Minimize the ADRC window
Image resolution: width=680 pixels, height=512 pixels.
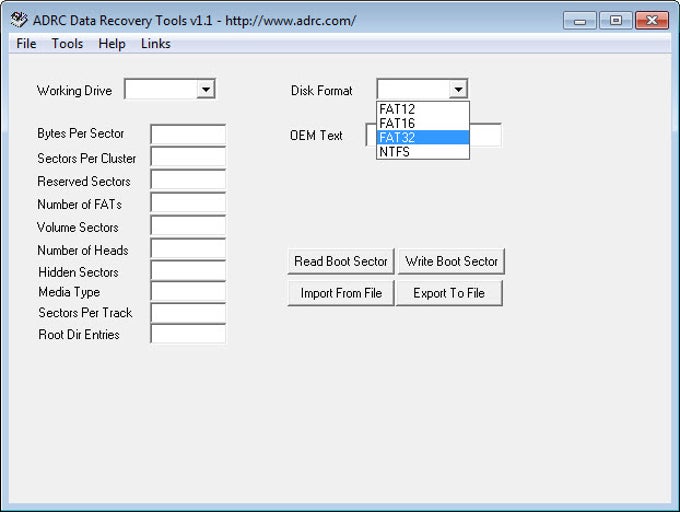point(580,21)
